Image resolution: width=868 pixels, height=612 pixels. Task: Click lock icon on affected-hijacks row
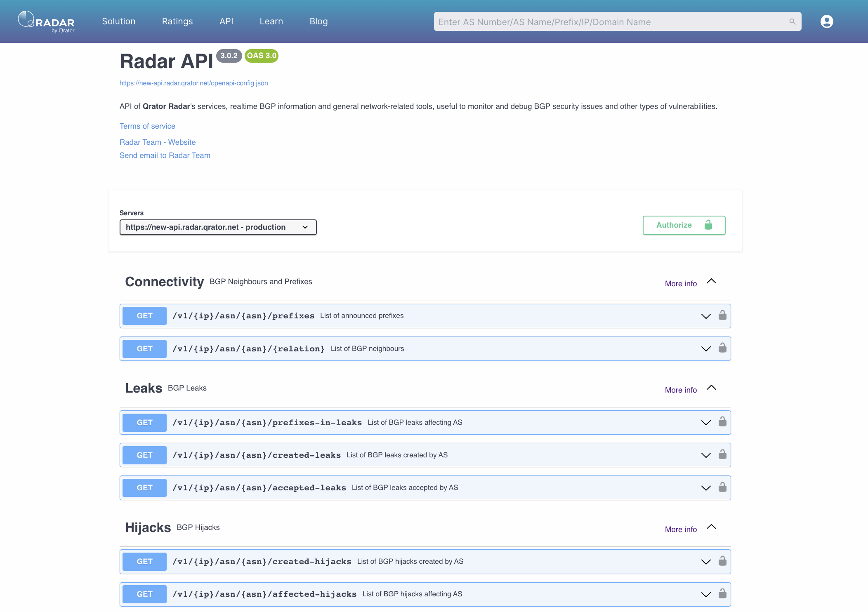click(722, 594)
